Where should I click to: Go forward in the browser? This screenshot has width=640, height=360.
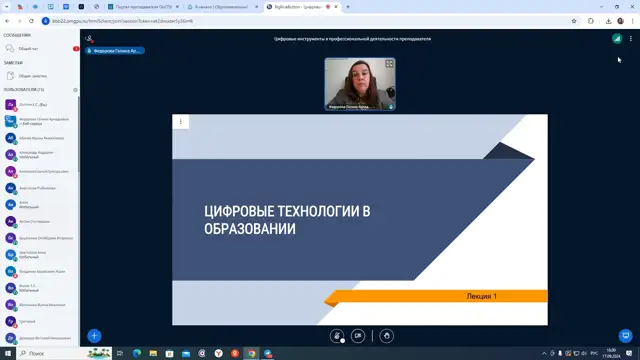[x=19, y=21]
